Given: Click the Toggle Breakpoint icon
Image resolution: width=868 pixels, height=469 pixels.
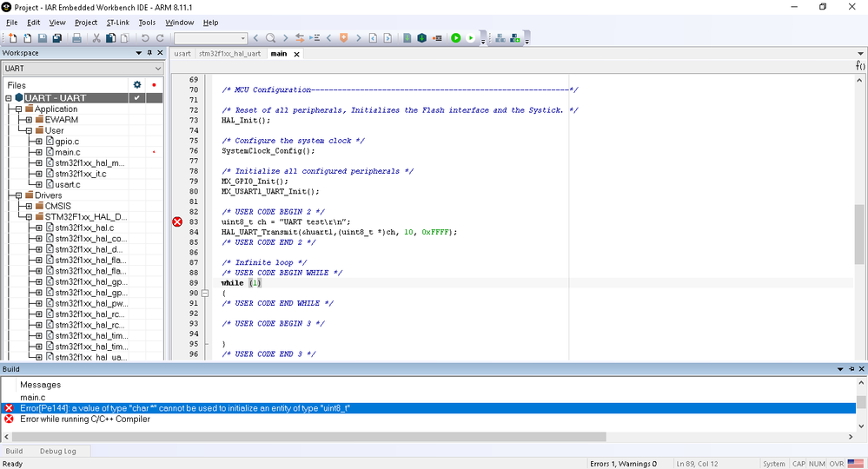Looking at the screenshot, I should (x=437, y=38).
